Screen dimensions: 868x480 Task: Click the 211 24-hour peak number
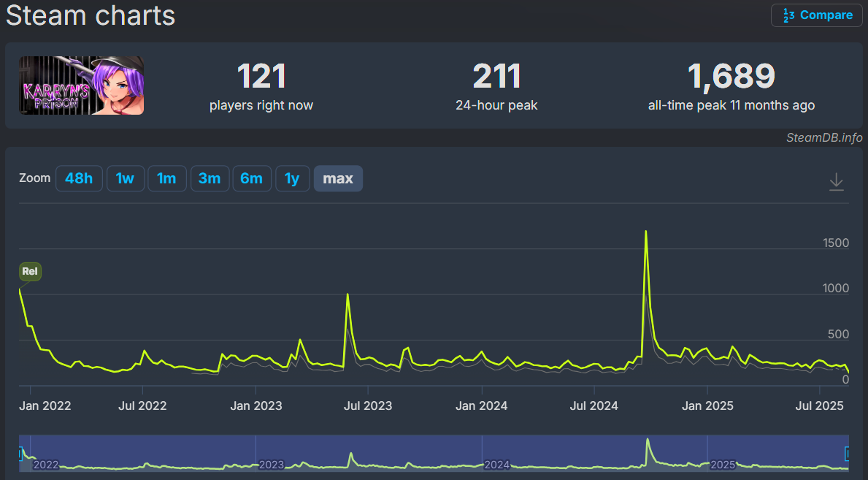[496, 76]
